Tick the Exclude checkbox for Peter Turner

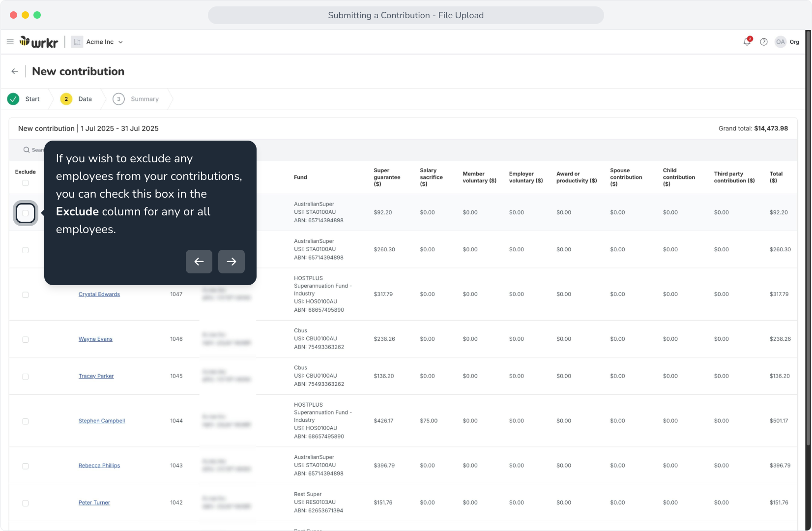[26, 503]
